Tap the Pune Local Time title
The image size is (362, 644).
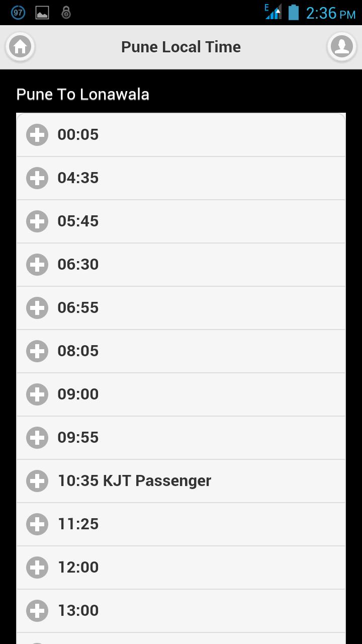point(181,47)
